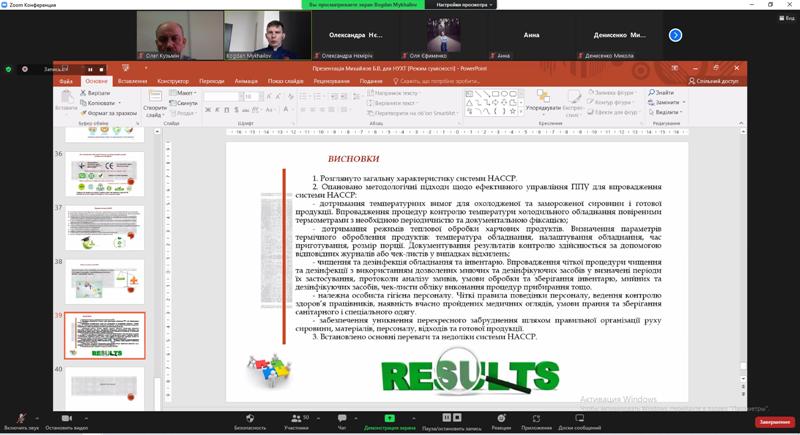The image size is (800, 435).
Task: Click the red End meeting button
Action: 774,422
